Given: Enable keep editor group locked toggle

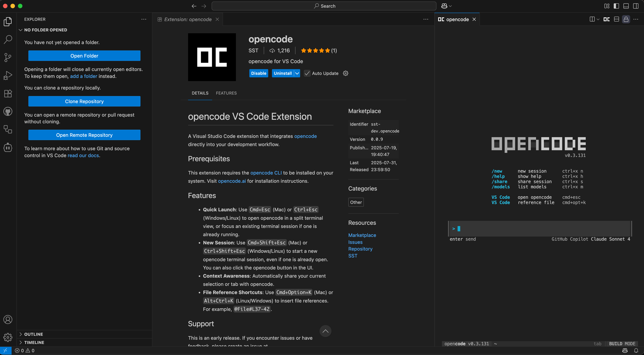Looking at the screenshot, I should (626, 19).
